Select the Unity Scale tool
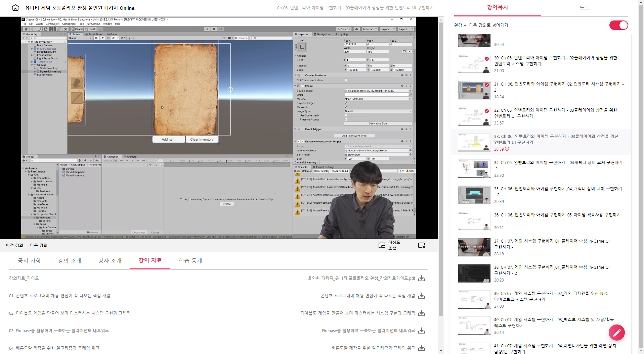644x354 pixels. click(x=46, y=29)
